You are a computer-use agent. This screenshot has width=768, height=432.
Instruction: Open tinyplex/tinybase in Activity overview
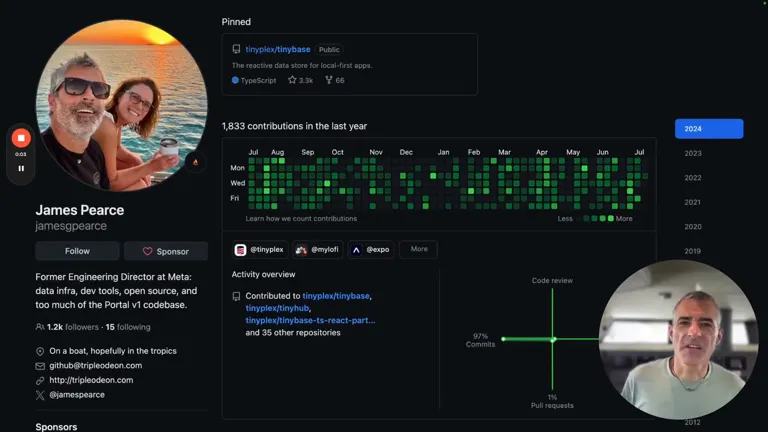tap(336, 296)
